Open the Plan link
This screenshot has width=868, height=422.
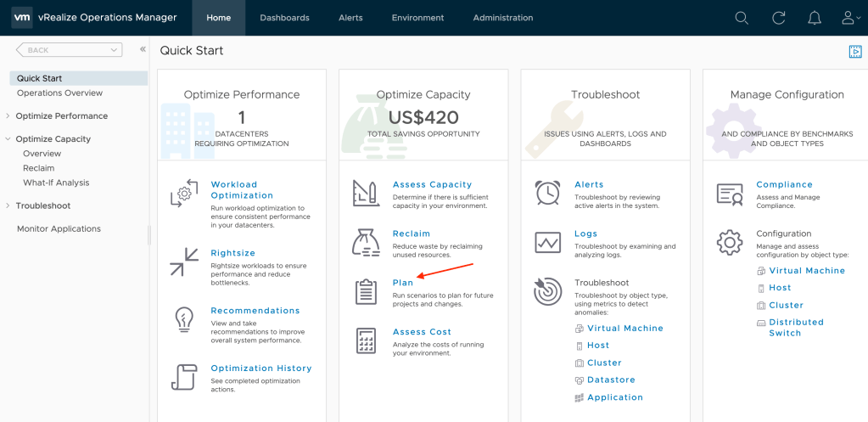click(402, 283)
